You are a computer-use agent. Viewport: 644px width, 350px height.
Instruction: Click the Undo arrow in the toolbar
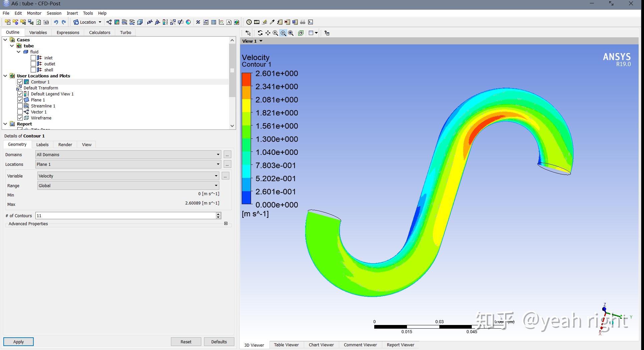pos(56,22)
